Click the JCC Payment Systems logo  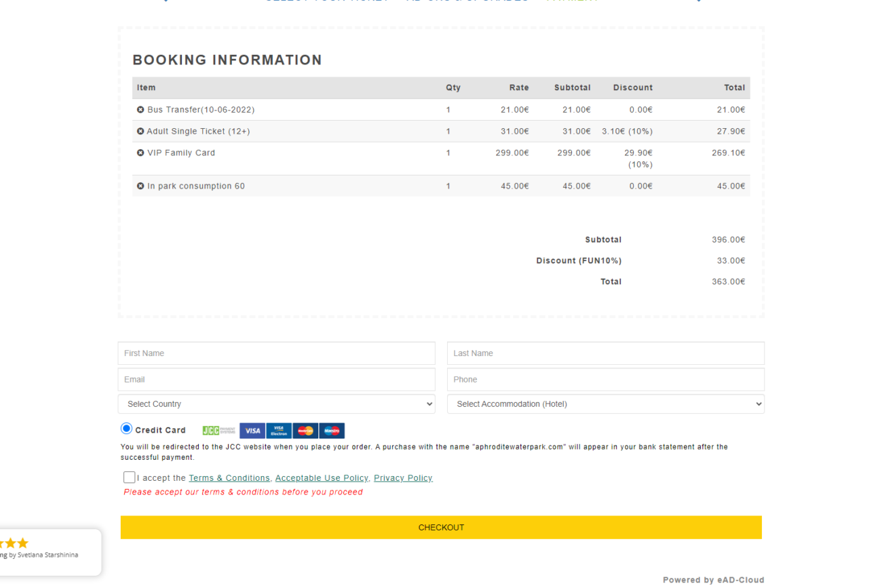[x=218, y=431]
